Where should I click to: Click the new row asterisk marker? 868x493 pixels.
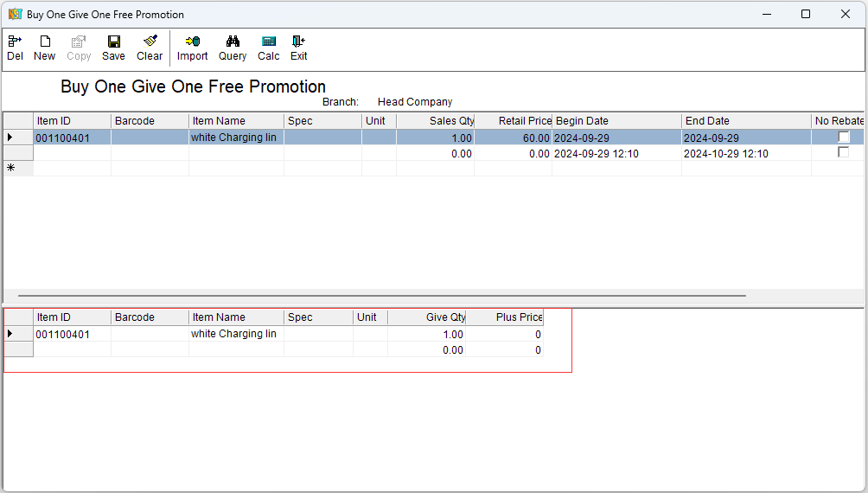(10, 169)
